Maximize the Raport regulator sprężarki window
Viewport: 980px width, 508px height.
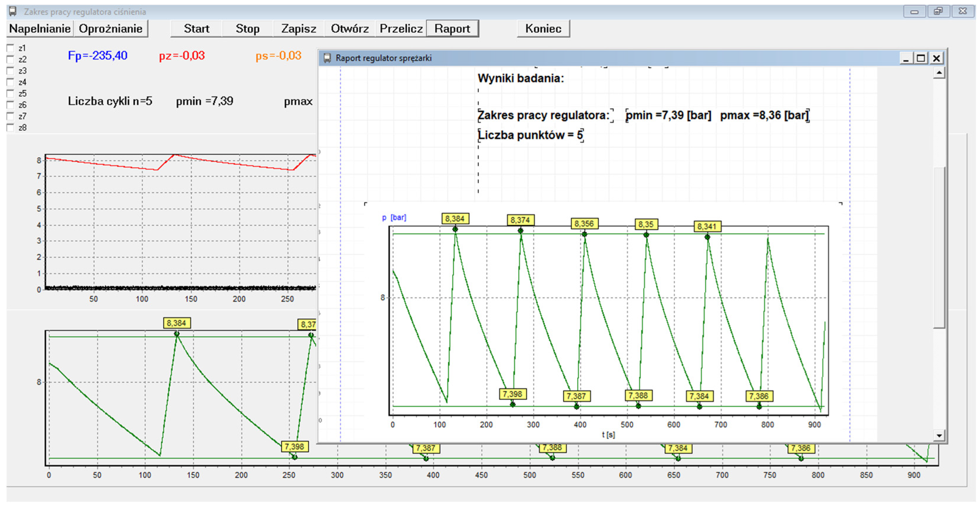[921, 58]
